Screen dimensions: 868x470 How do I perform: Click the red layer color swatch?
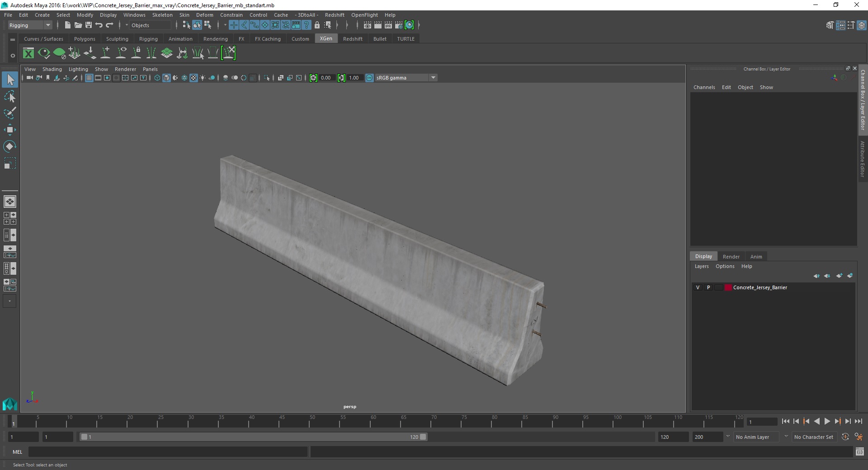pos(728,287)
